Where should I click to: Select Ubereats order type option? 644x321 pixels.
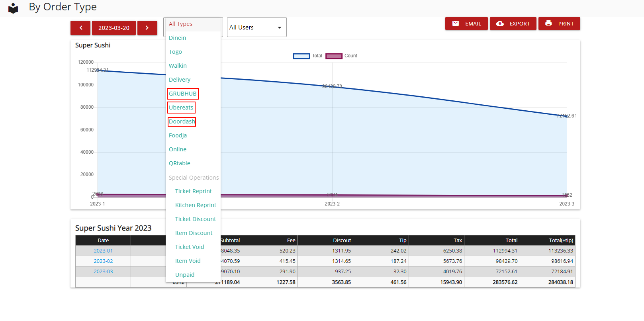coord(181,108)
